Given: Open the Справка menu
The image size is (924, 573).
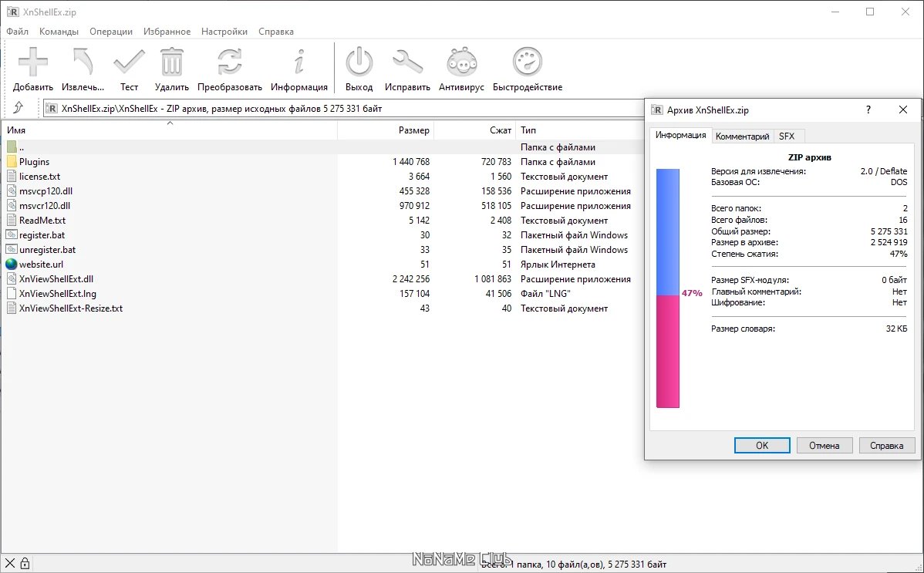Looking at the screenshot, I should point(276,32).
